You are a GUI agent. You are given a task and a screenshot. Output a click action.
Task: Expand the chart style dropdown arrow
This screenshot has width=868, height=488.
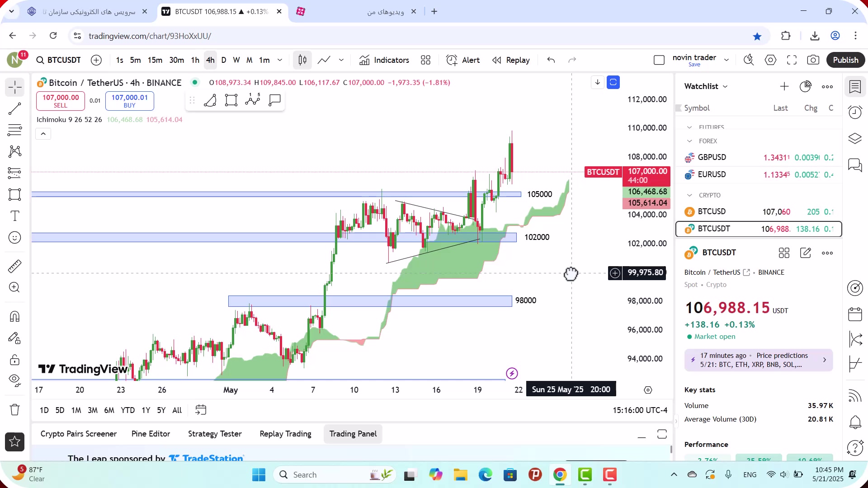341,60
